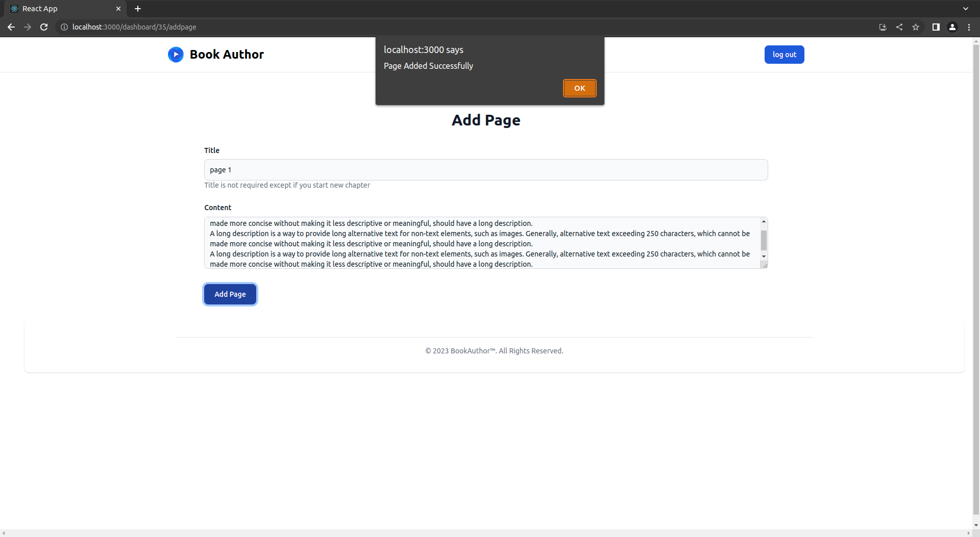
Task: Click the address bar URL
Action: (x=134, y=27)
